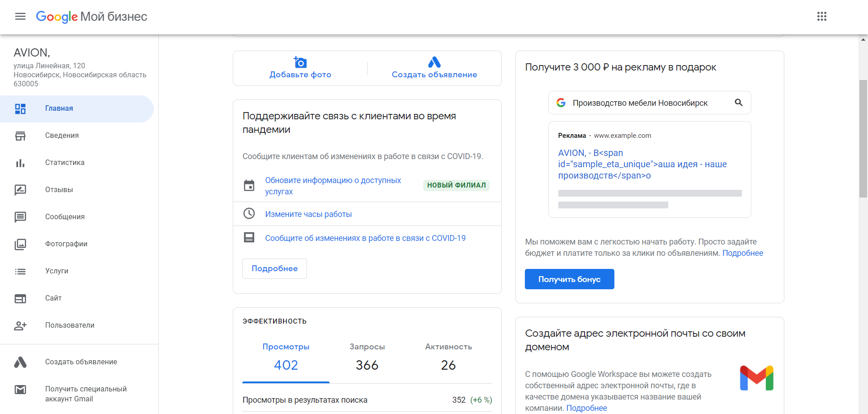The image size is (868, 414).
Task: Open Пользователи in the sidebar
Action: pos(77,325)
